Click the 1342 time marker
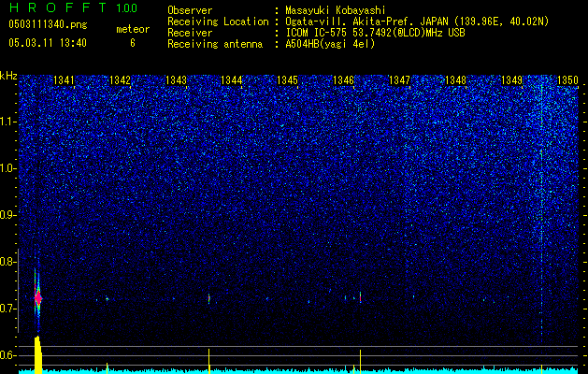This screenshot has width=588, height=374. 120,80
